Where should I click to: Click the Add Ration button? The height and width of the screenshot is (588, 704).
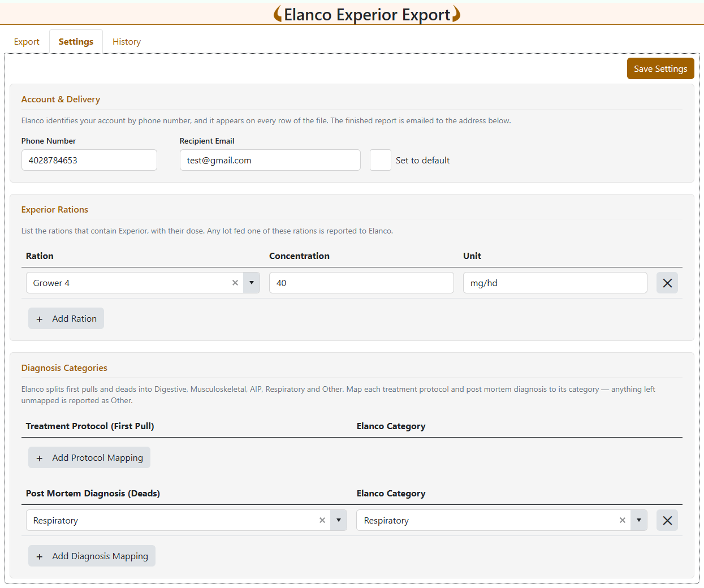tap(66, 318)
